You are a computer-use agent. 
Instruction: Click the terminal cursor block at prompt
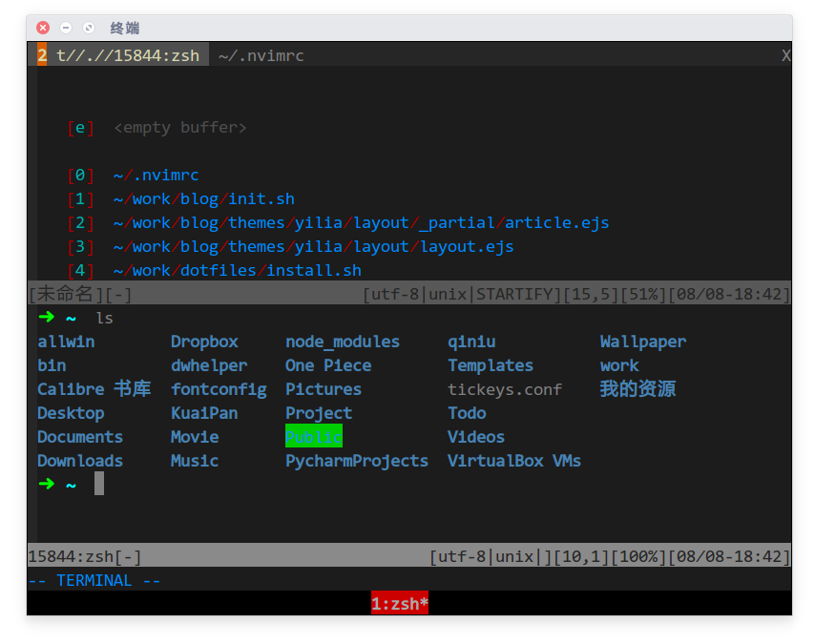pos(99,484)
